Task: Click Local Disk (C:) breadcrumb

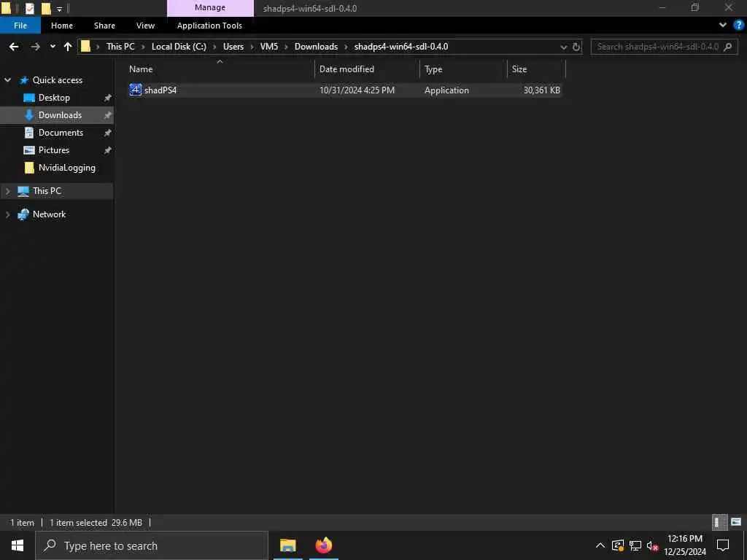Action: point(179,47)
